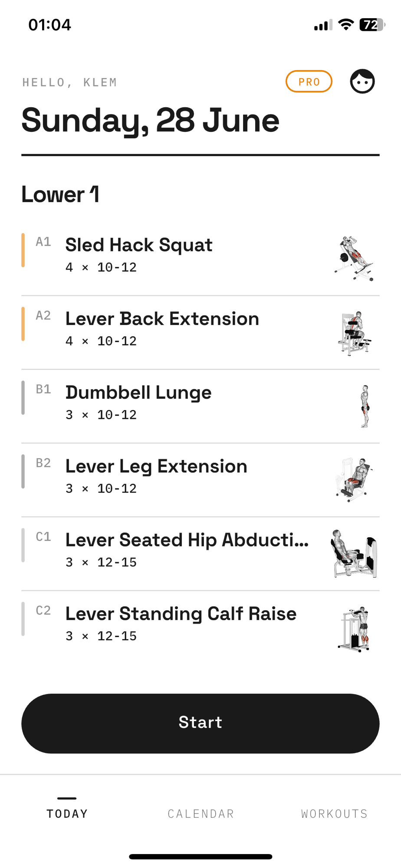Image resolution: width=401 pixels, height=868 pixels.
Task: Select Lever Standing Calf Raise exercise
Action: point(200,628)
